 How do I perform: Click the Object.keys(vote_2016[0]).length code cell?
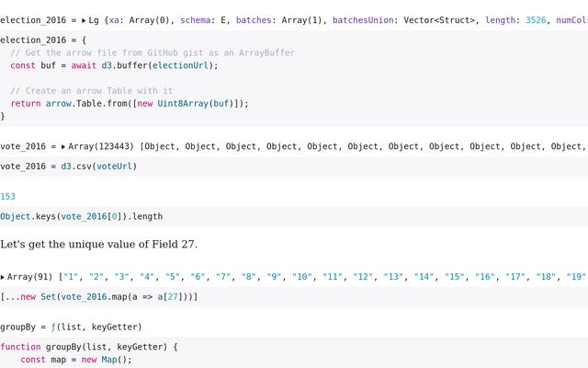click(x=294, y=217)
